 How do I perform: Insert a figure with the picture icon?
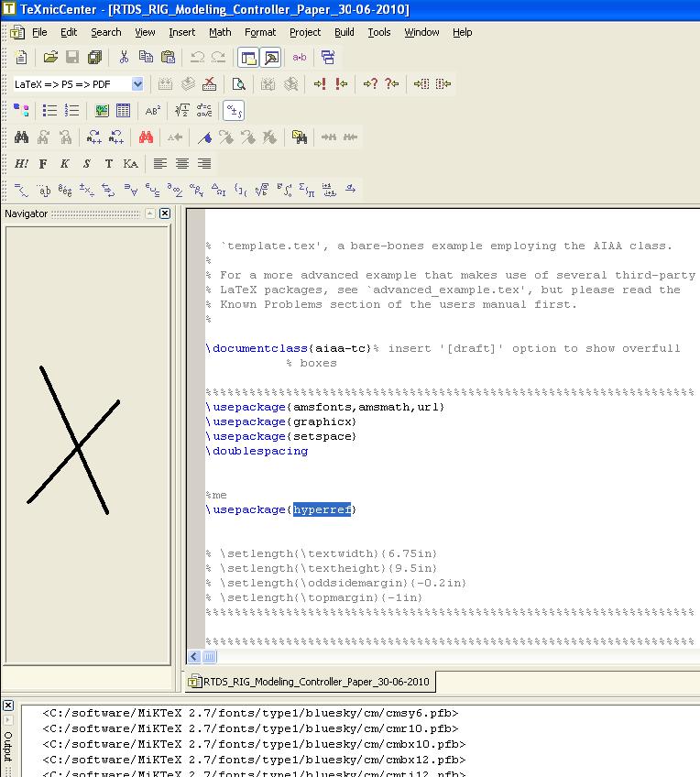click(102, 111)
